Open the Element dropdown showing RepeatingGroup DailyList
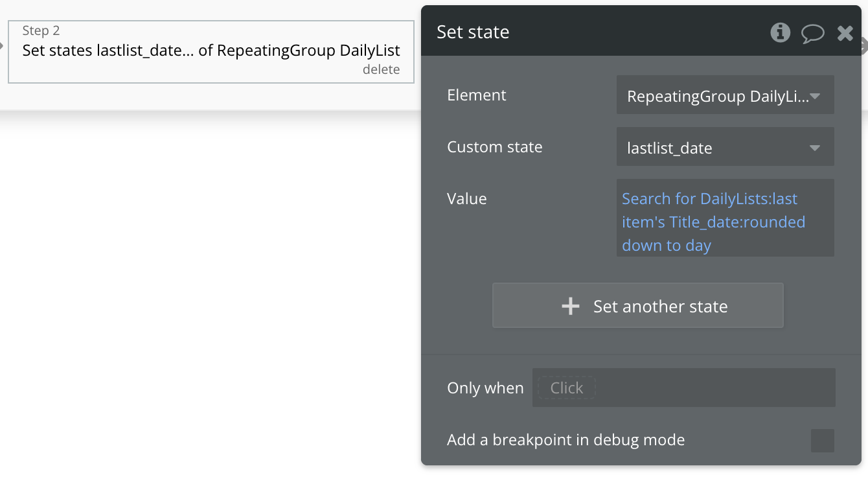 725,96
